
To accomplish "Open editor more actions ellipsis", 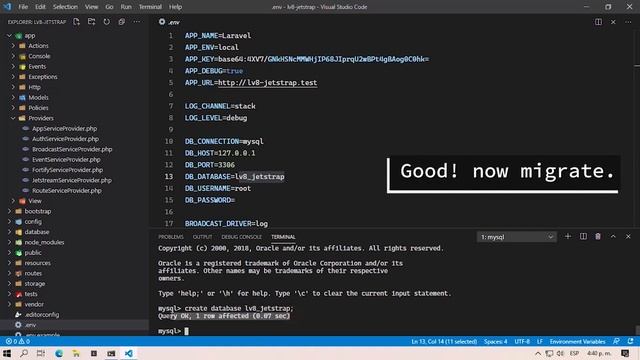I will pyautogui.click(x=628, y=22).
